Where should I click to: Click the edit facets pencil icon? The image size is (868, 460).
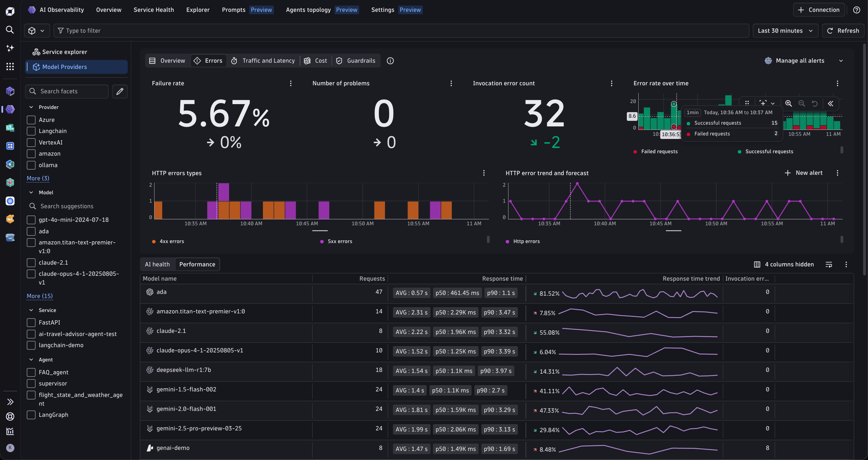tap(120, 91)
